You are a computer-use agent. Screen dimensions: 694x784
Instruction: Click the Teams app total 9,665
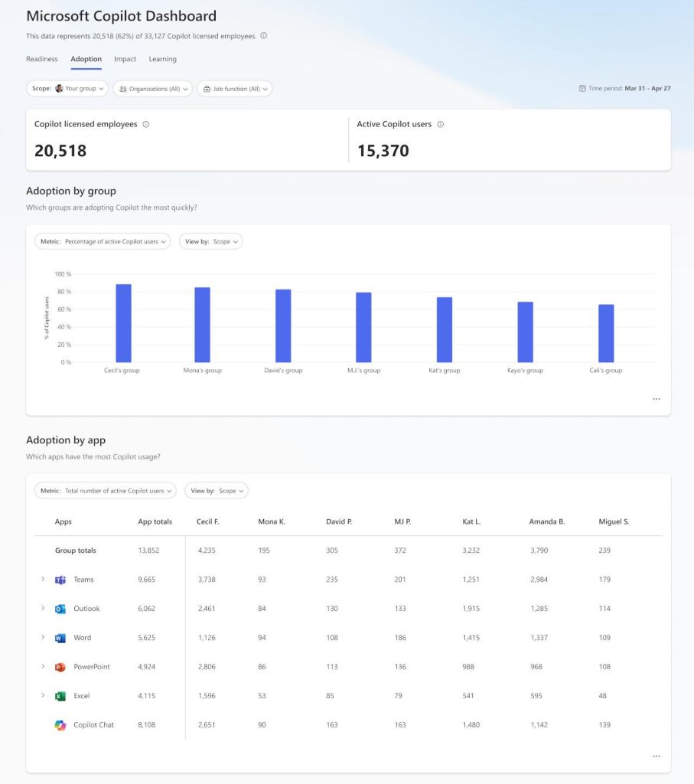click(146, 580)
